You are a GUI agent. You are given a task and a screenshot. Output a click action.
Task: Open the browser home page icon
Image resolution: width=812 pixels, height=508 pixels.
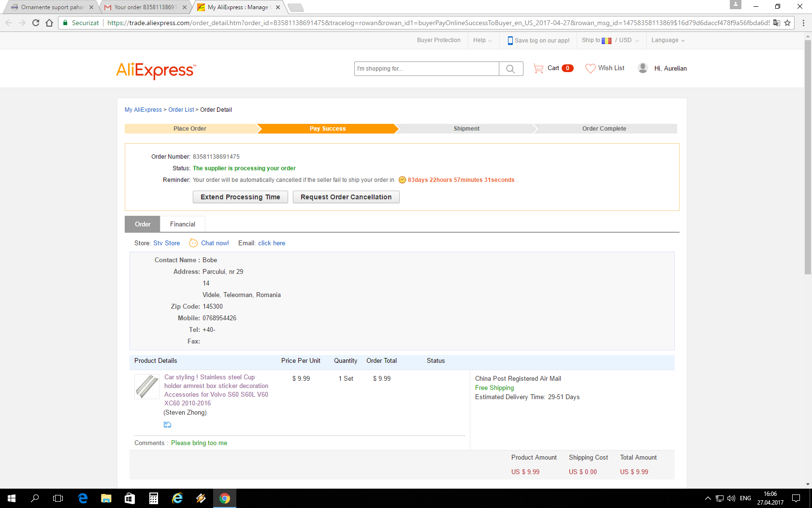pyautogui.click(x=49, y=23)
